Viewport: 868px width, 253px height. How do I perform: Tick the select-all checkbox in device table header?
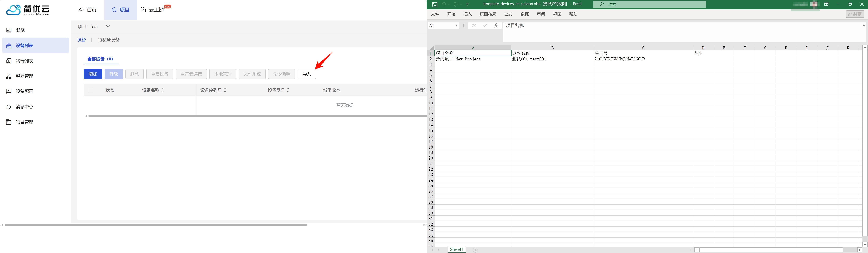[x=91, y=90]
